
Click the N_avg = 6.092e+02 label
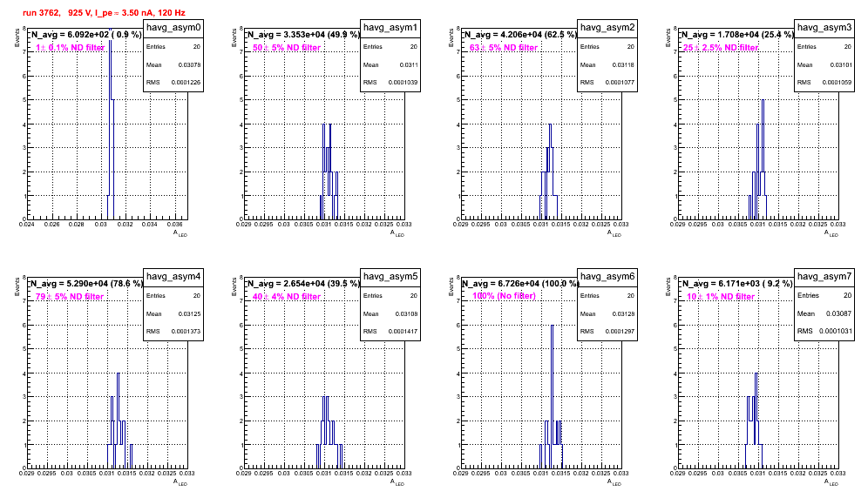coord(86,34)
